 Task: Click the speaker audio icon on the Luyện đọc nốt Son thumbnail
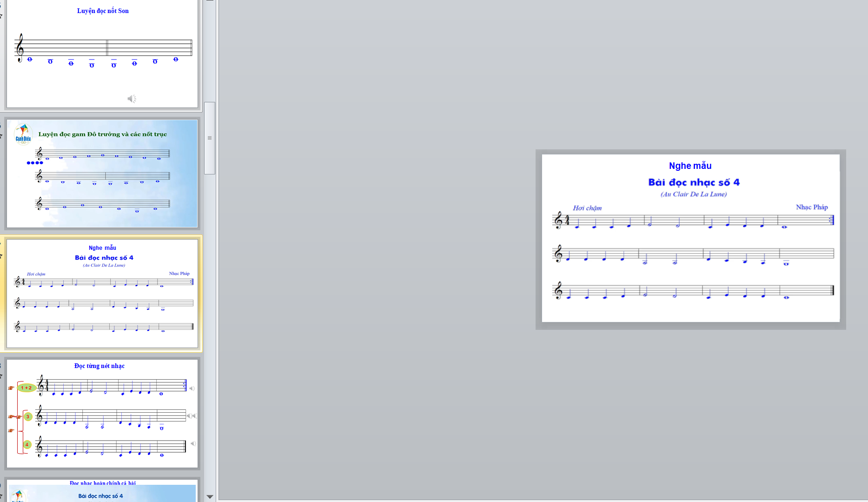132,99
